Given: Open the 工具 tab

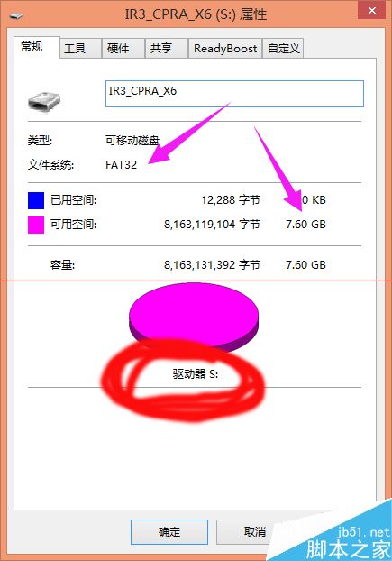Looking at the screenshot, I should click(x=76, y=49).
